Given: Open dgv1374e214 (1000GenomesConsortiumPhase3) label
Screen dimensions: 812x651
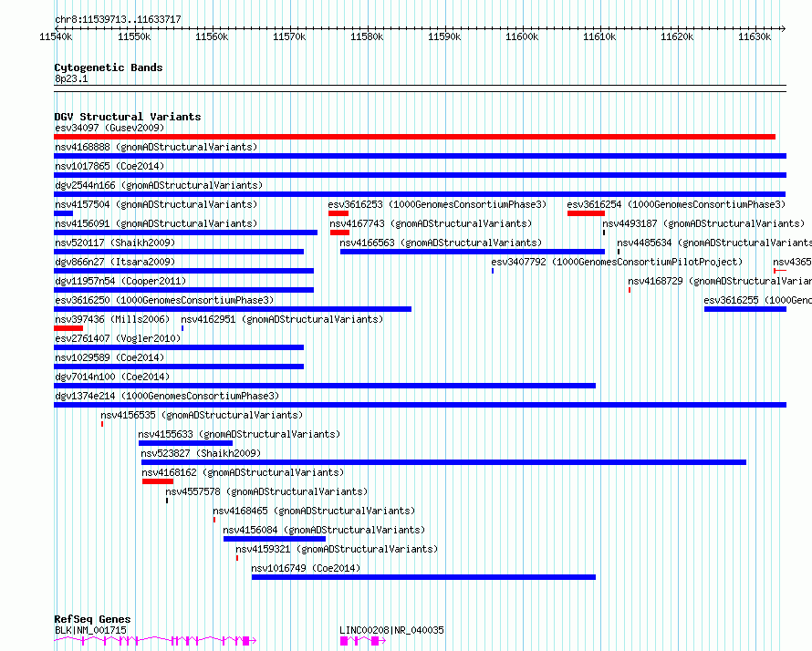Looking at the screenshot, I should pos(167,396).
